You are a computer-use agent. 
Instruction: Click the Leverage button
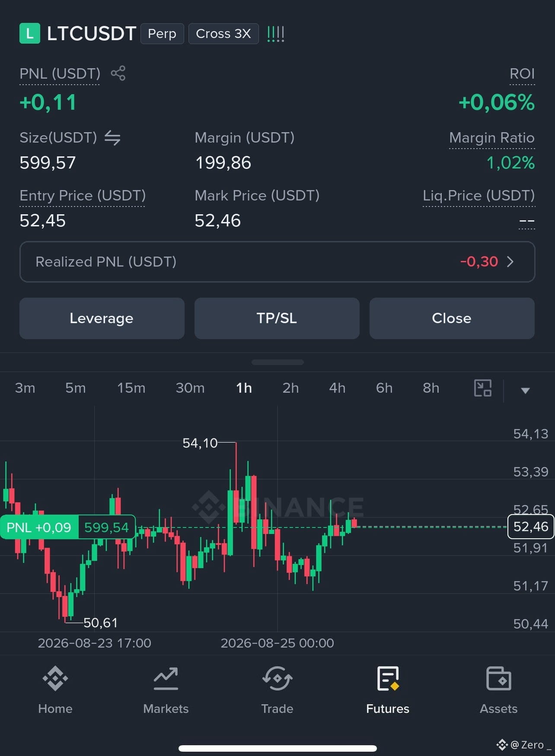[x=102, y=318]
